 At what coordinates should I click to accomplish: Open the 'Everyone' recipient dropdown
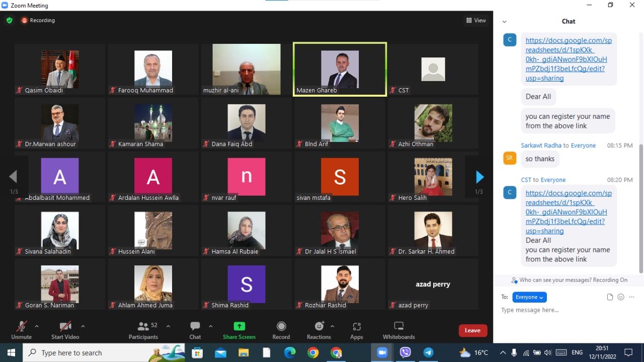(x=529, y=297)
